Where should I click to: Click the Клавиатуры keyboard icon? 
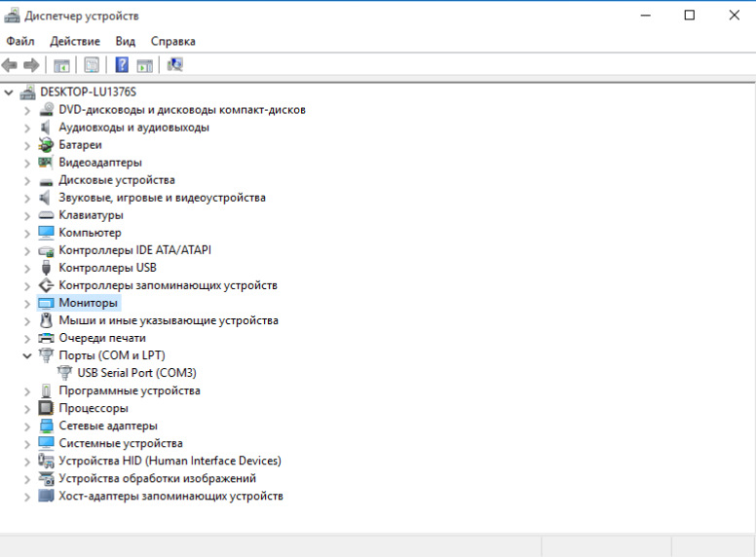tap(47, 215)
